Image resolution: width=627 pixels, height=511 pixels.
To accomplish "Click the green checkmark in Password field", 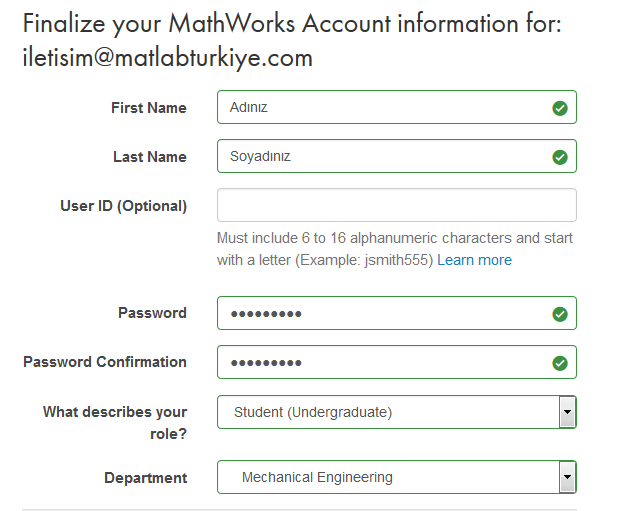I will [560, 314].
